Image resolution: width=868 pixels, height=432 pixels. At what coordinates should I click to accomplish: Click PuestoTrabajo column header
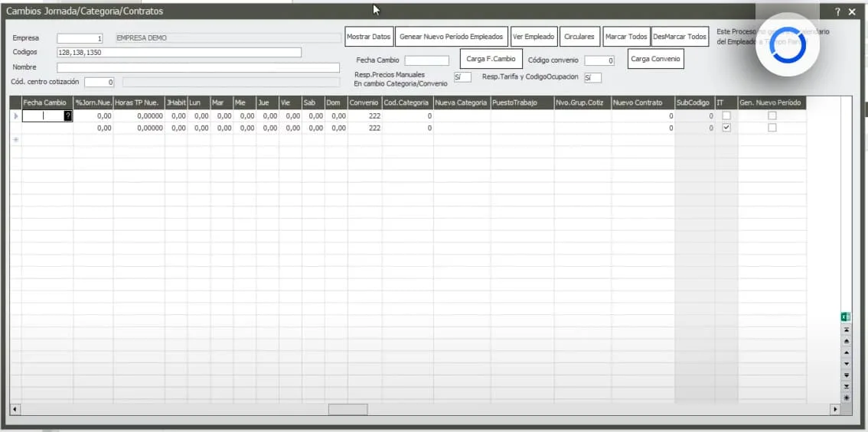click(523, 102)
